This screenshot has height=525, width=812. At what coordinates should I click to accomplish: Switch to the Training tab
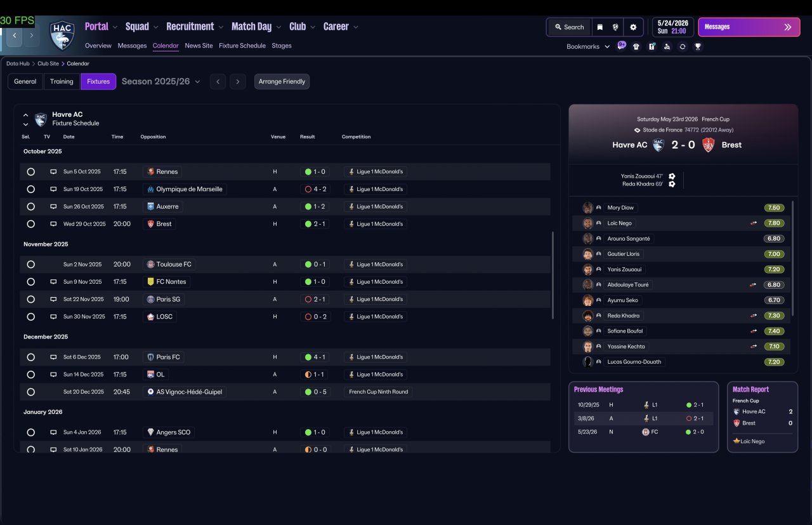(62, 81)
